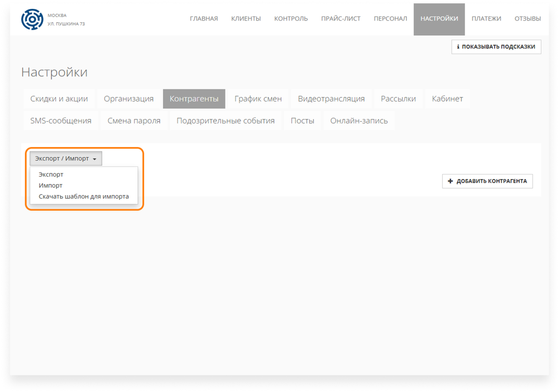The width and height of the screenshot is (559, 392).
Task: Switch to the Онлайн-запись tab
Action: click(359, 121)
